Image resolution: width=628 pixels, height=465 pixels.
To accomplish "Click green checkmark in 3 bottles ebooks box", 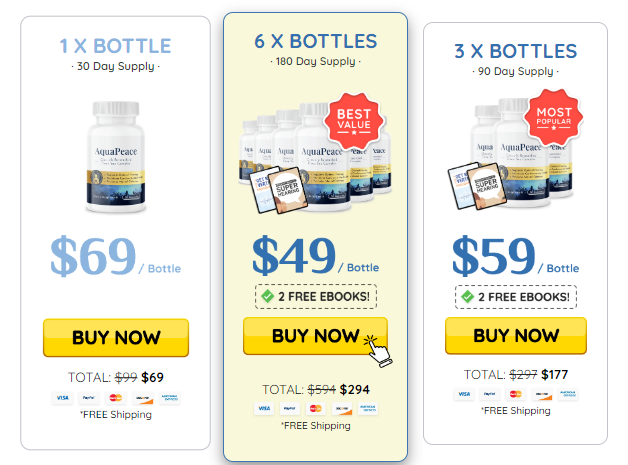I will [x=467, y=297].
